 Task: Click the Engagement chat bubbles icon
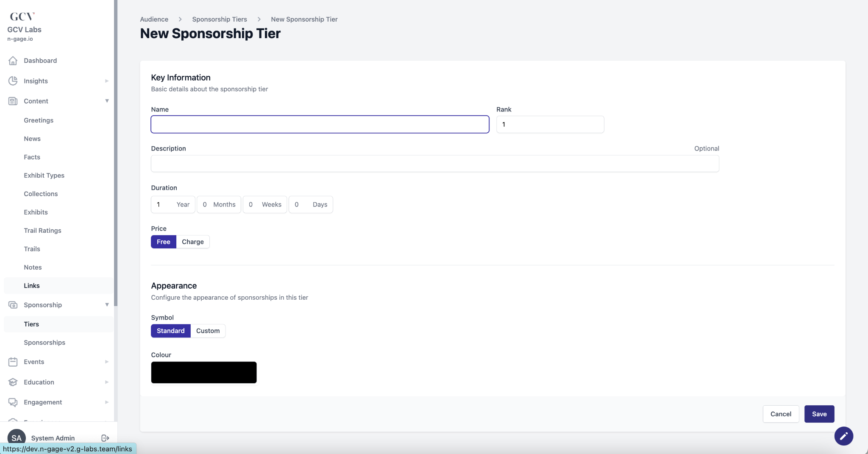13,402
